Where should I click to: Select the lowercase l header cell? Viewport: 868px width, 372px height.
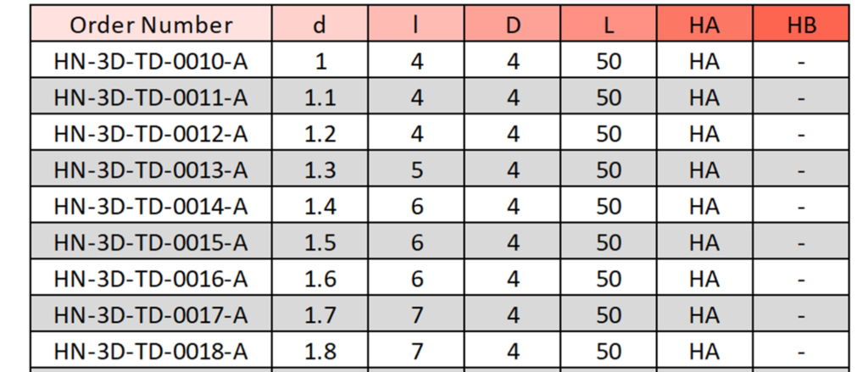[416, 23]
